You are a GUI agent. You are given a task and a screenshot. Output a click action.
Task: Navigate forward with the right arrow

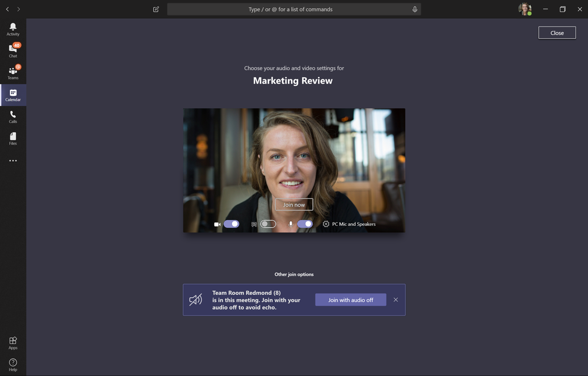18,9
